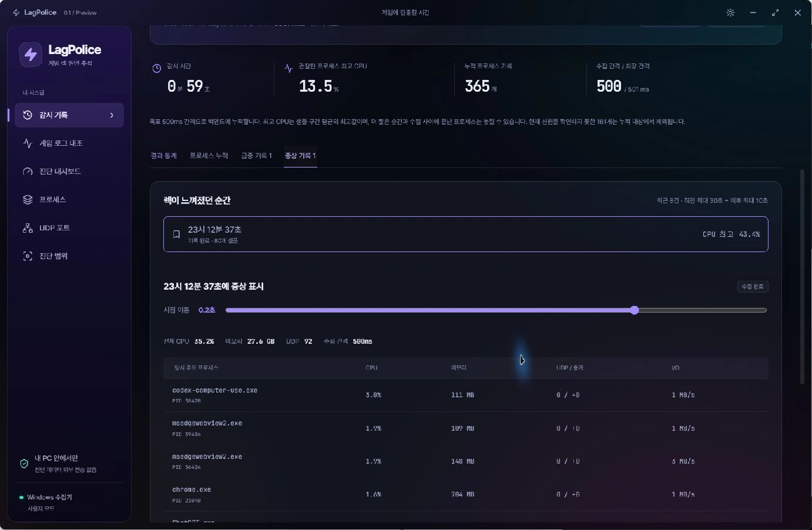Click the bookmark icon on 23시 12분 37초 card
Viewport: 812px width, 530px height.
pyautogui.click(x=176, y=234)
